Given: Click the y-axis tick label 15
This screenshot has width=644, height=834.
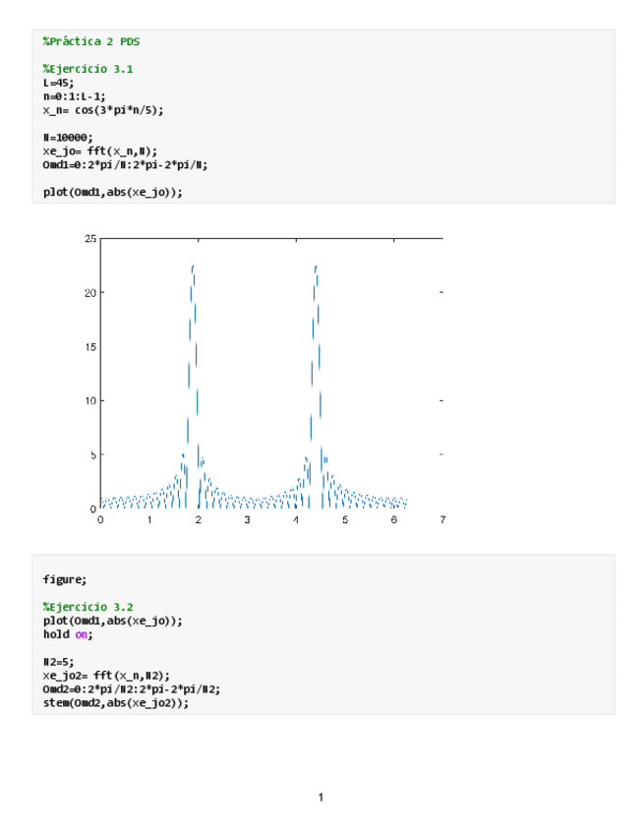Looking at the screenshot, I should 90,347.
